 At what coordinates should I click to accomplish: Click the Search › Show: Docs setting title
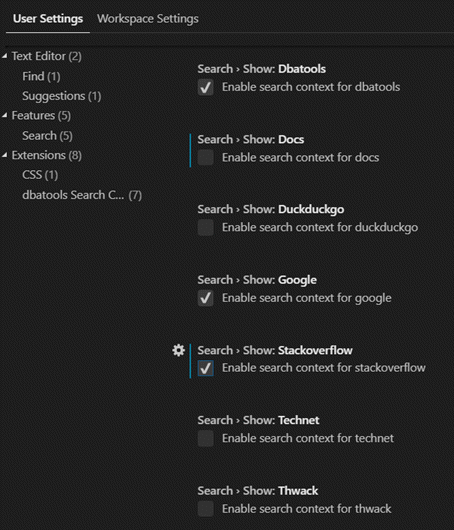(x=250, y=139)
